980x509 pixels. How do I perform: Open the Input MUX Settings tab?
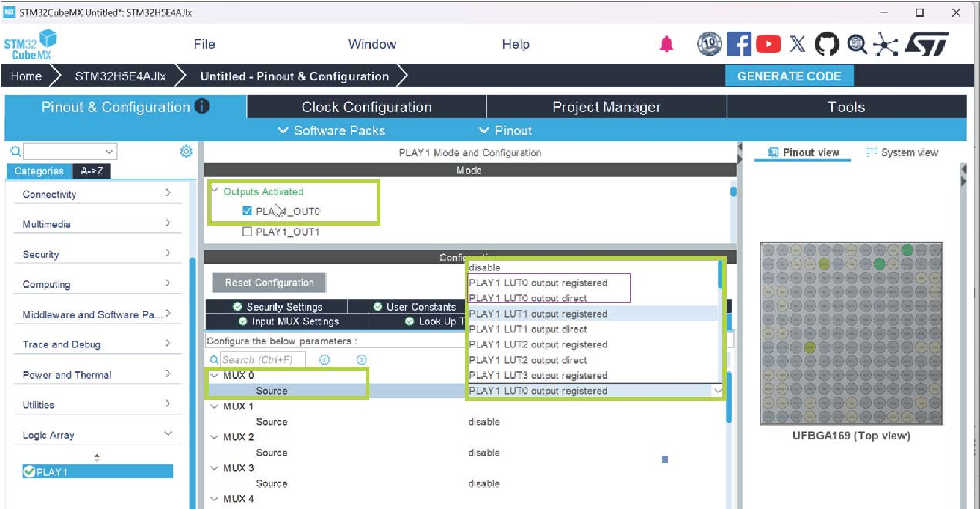point(288,321)
